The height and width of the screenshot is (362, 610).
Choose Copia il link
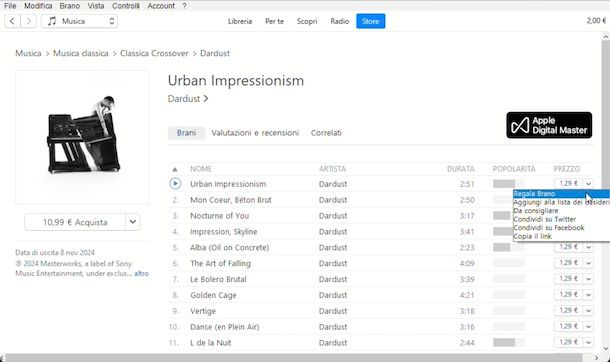click(x=561, y=236)
